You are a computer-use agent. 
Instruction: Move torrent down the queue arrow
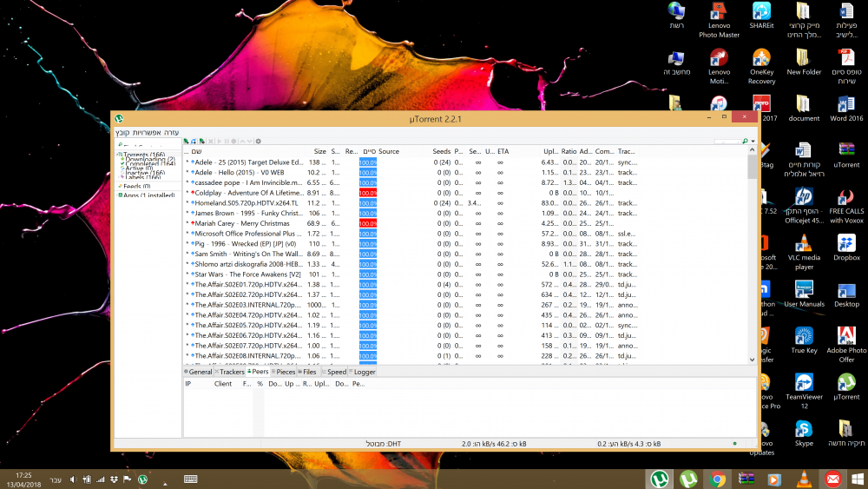pyautogui.click(x=249, y=142)
